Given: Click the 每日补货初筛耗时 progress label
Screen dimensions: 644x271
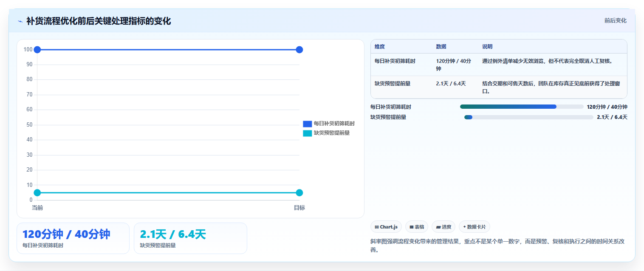Looking at the screenshot, I should (x=391, y=107).
